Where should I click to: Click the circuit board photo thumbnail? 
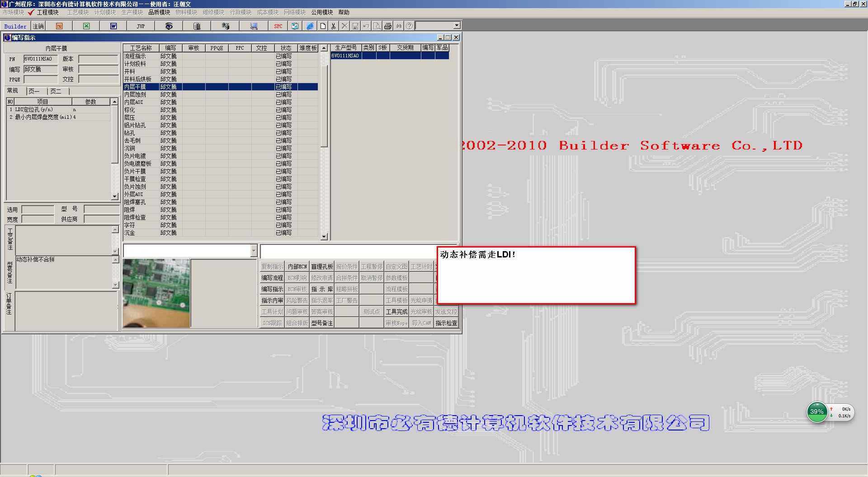156,293
